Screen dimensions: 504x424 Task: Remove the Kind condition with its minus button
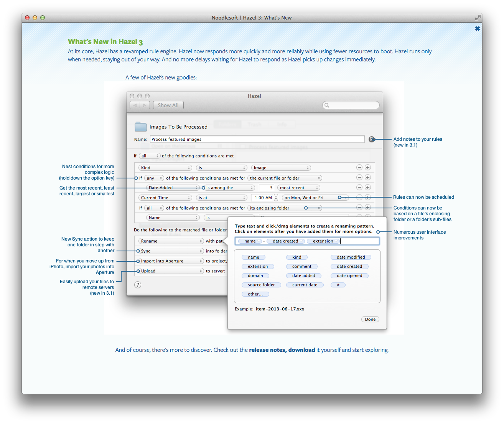[x=359, y=167]
